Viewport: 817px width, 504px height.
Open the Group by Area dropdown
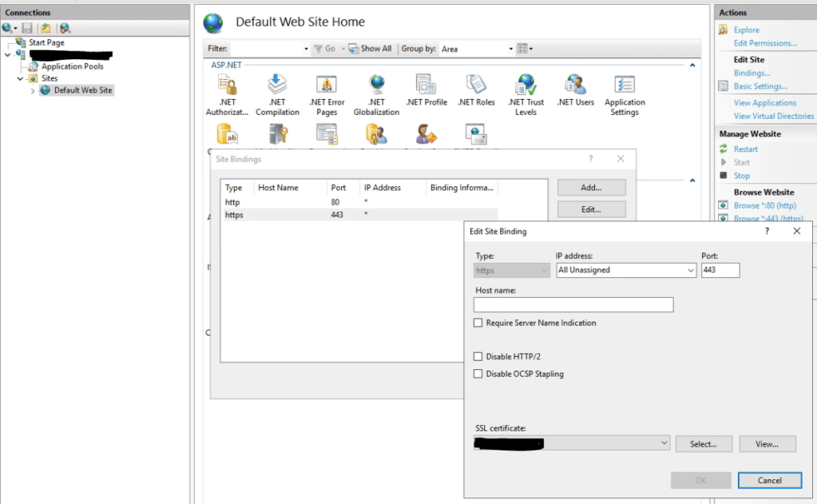(511, 49)
